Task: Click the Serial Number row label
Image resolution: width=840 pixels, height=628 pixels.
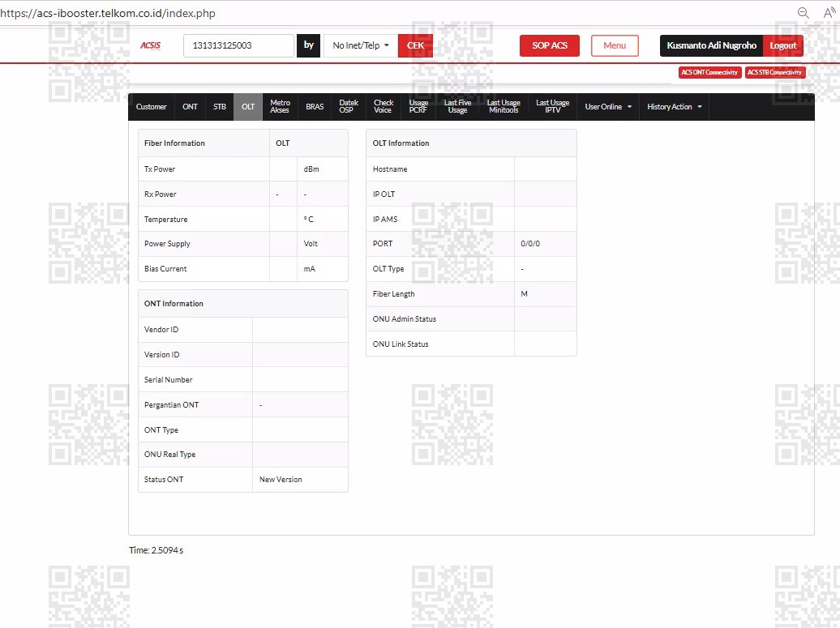Action: [x=168, y=379]
